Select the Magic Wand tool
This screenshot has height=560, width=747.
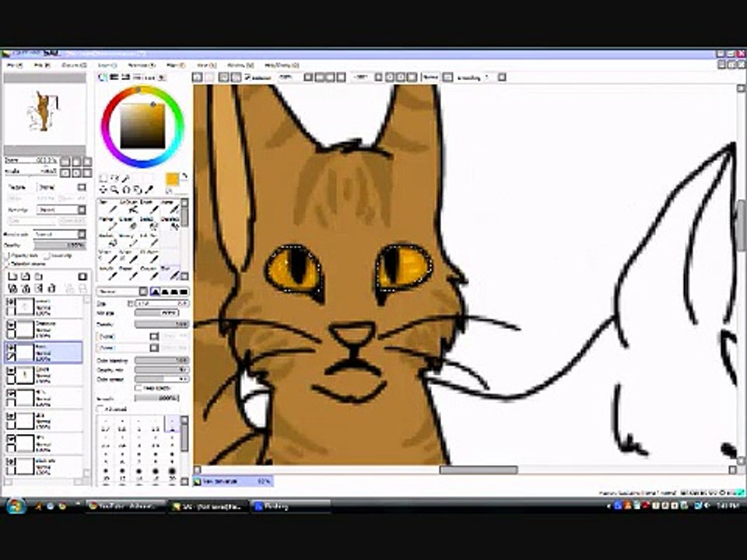[x=126, y=179]
